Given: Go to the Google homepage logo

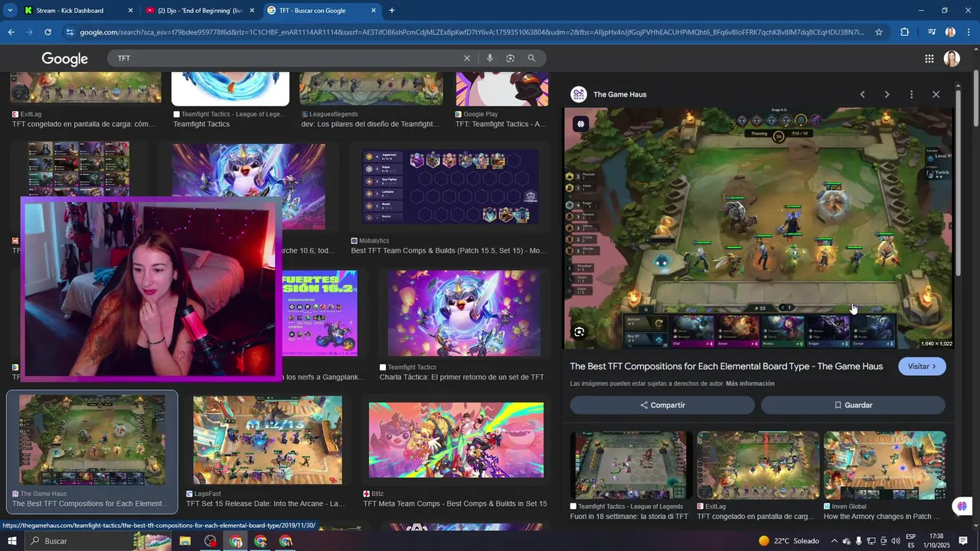Looking at the screenshot, I should [x=65, y=59].
